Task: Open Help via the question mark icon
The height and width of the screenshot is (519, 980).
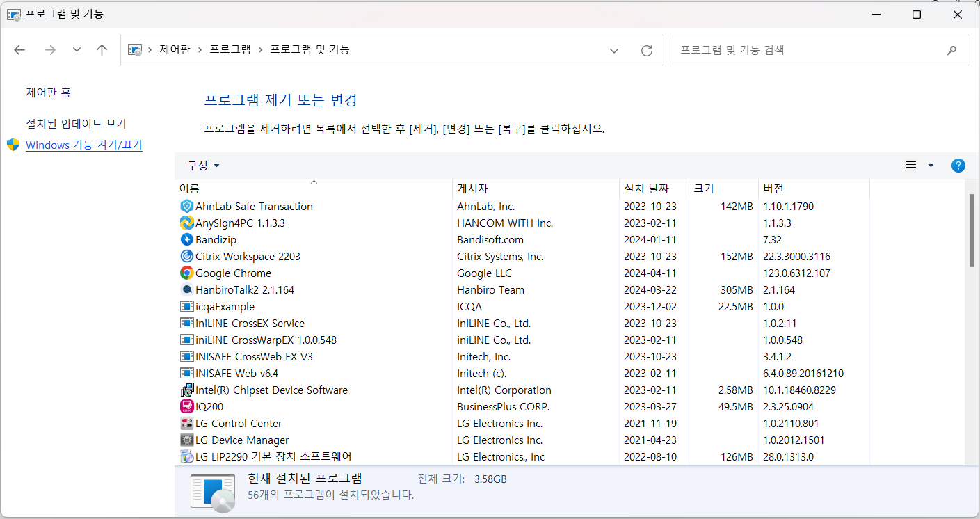Action: (x=958, y=166)
